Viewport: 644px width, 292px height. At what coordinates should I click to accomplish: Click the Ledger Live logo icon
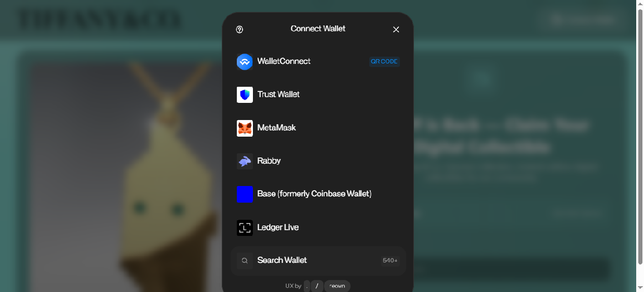click(x=245, y=228)
